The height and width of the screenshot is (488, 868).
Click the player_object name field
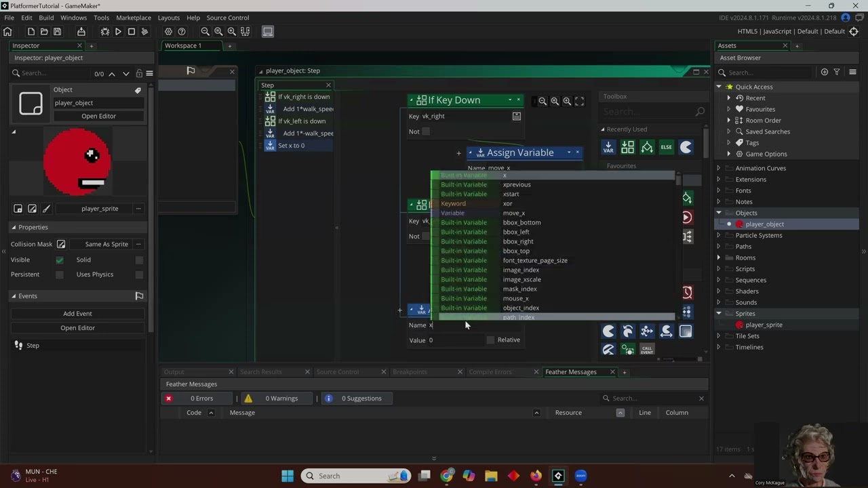click(x=98, y=103)
